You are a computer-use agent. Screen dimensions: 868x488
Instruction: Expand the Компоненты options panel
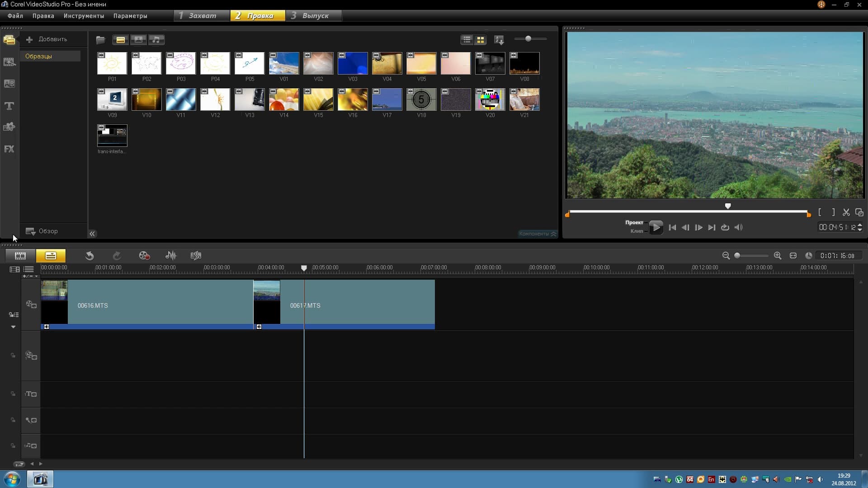[x=538, y=234]
